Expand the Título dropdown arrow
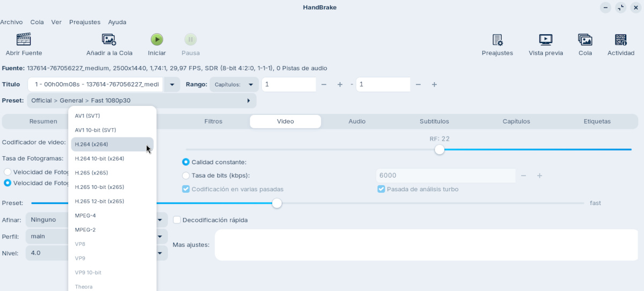644x291 pixels. [172, 85]
